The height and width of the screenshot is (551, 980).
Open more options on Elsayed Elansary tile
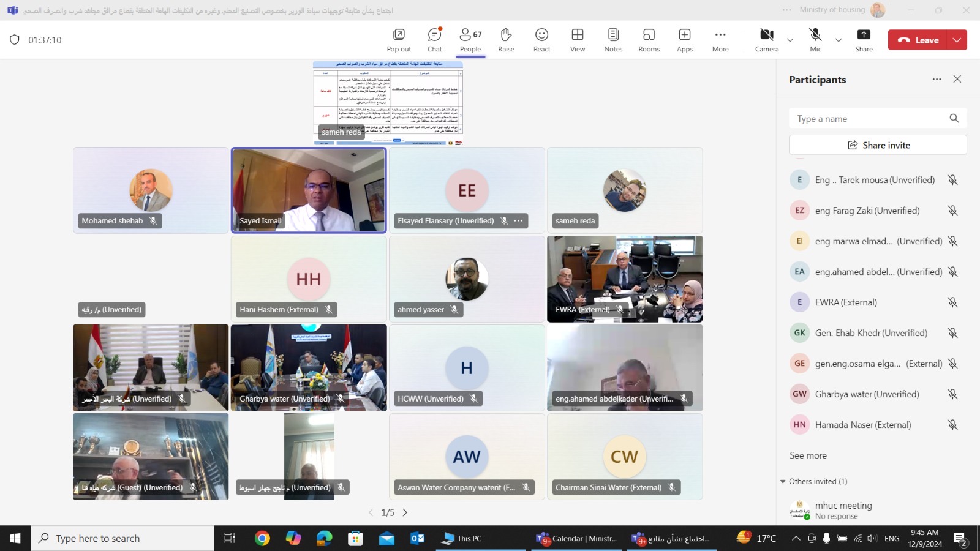pyautogui.click(x=518, y=221)
